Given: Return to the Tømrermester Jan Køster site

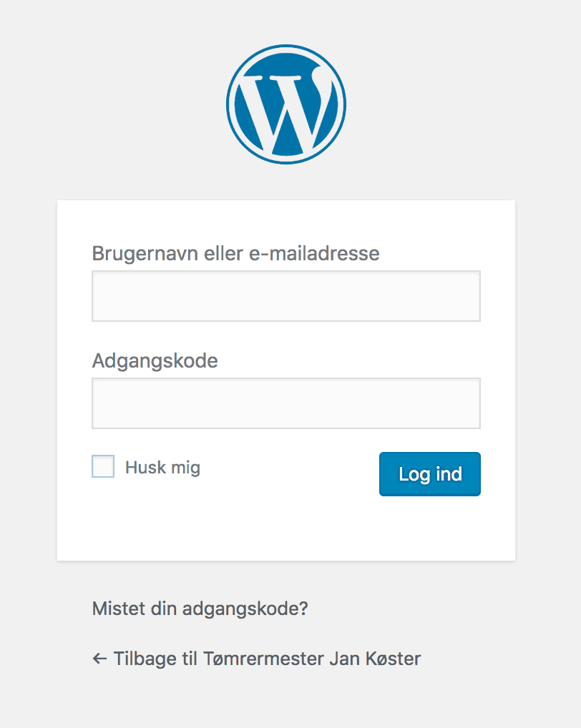Looking at the screenshot, I should click(266, 659).
